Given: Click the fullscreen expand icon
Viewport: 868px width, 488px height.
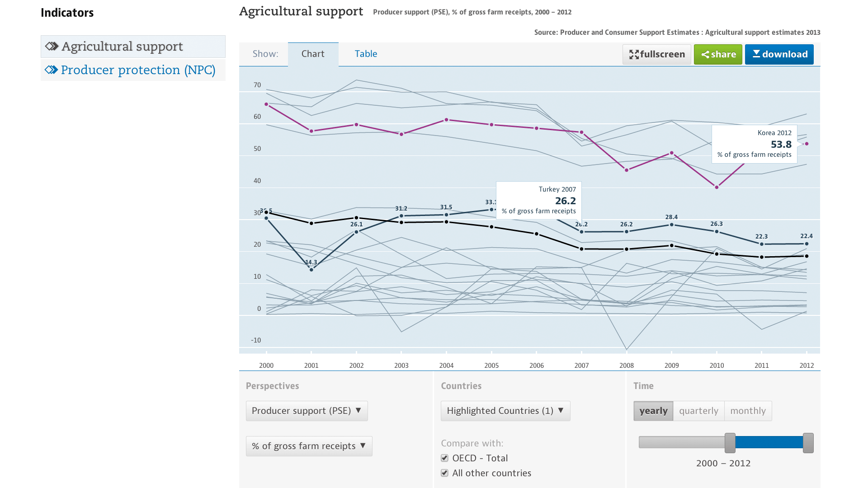Looking at the screenshot, I should 634,55.
